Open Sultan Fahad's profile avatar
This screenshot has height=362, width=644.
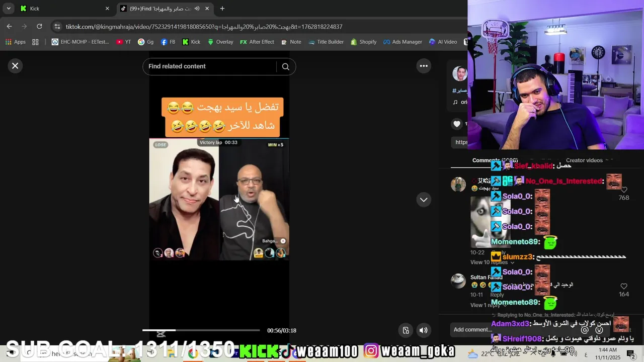pyautogui.click(x=458, y=281)
